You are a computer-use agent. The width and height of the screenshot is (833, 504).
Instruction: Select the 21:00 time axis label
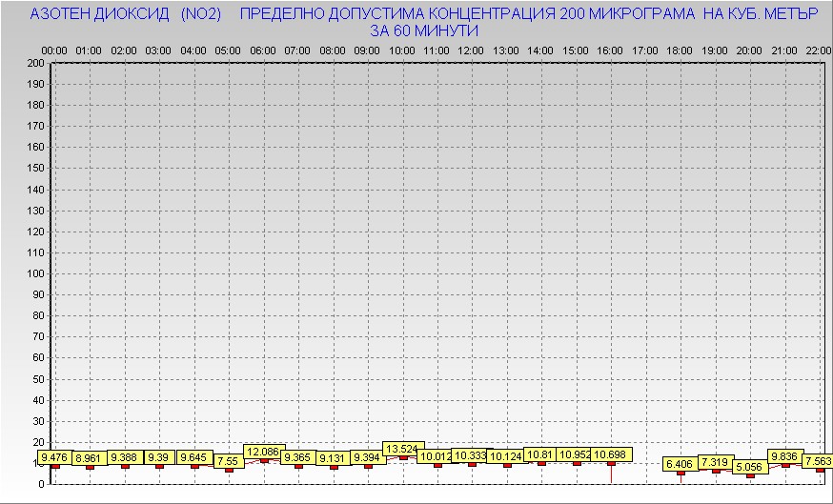click(783, 50)
